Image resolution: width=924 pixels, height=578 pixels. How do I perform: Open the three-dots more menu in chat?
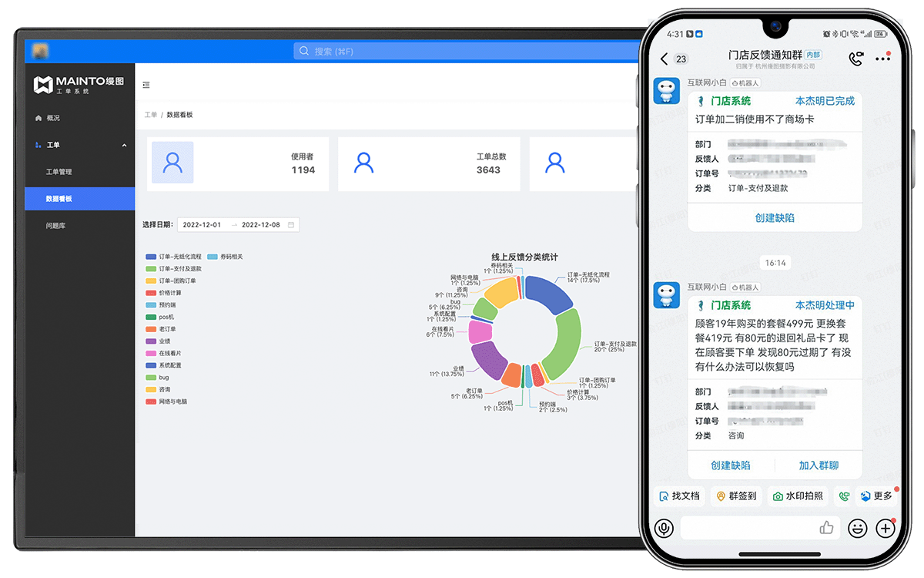(882, 59)
